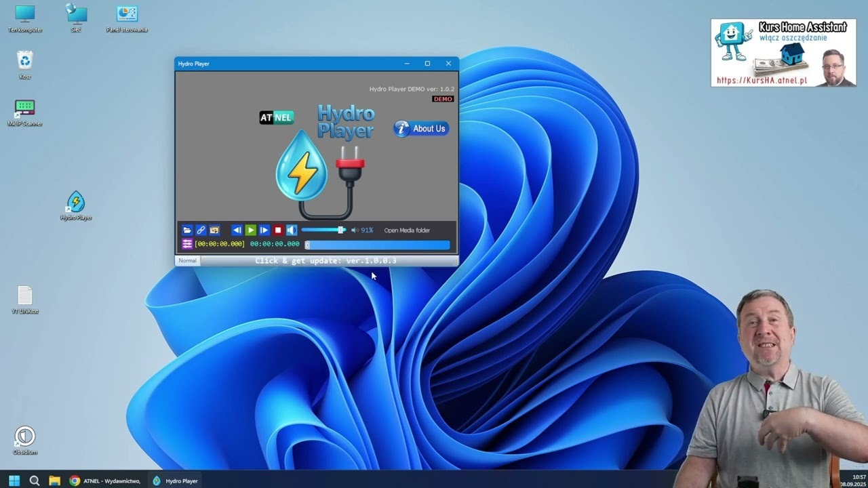Open the About Us dialog

click(x=421, y=129)
